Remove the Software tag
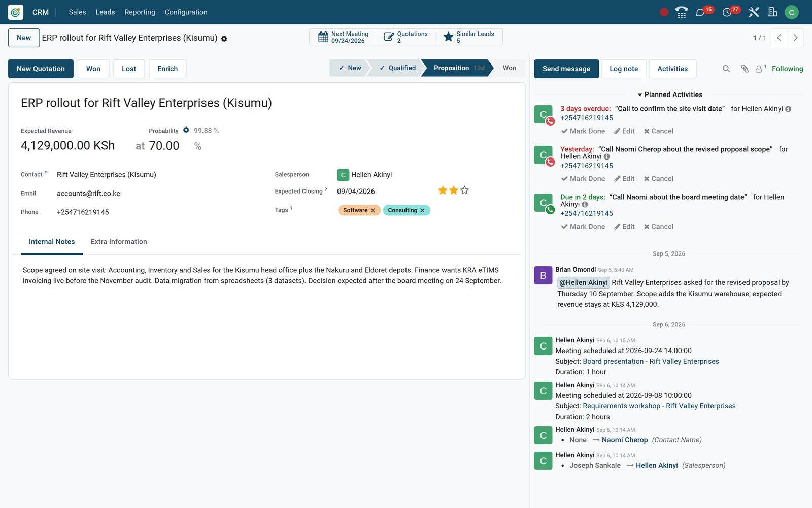Screen dimensions: 812x508 (x=373, y=210)
